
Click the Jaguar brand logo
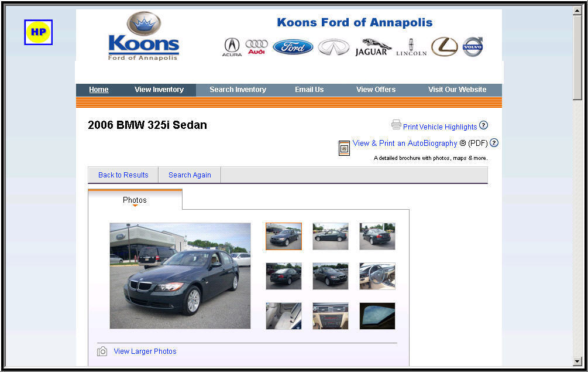click(x=373, y=47)
